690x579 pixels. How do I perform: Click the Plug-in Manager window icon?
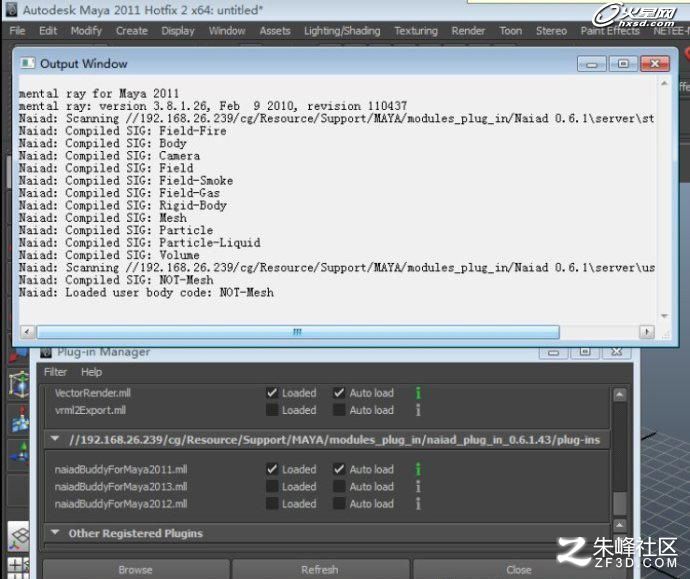(46, 352)
